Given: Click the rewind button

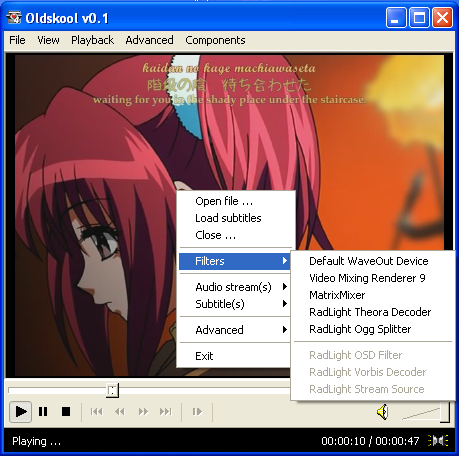Looking at the screenshot, I should 120,412.
